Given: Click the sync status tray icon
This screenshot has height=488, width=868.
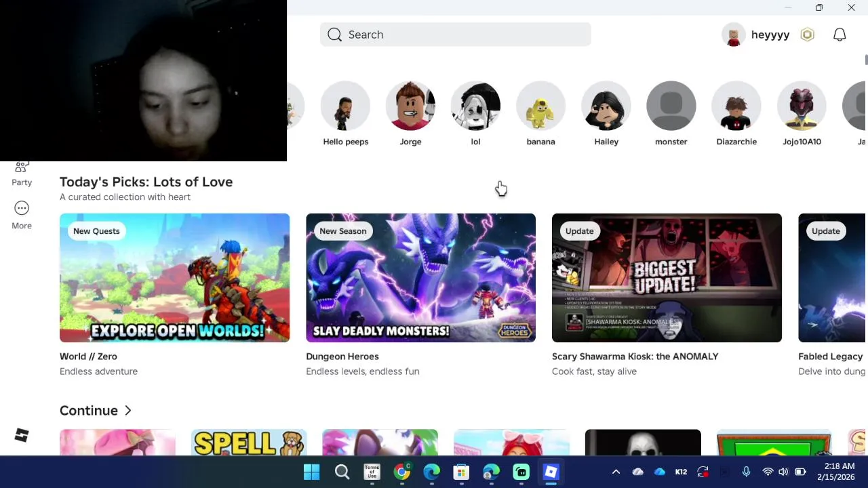Looking at the screenshot, I should pyautogui.click(x=703, y=472).
